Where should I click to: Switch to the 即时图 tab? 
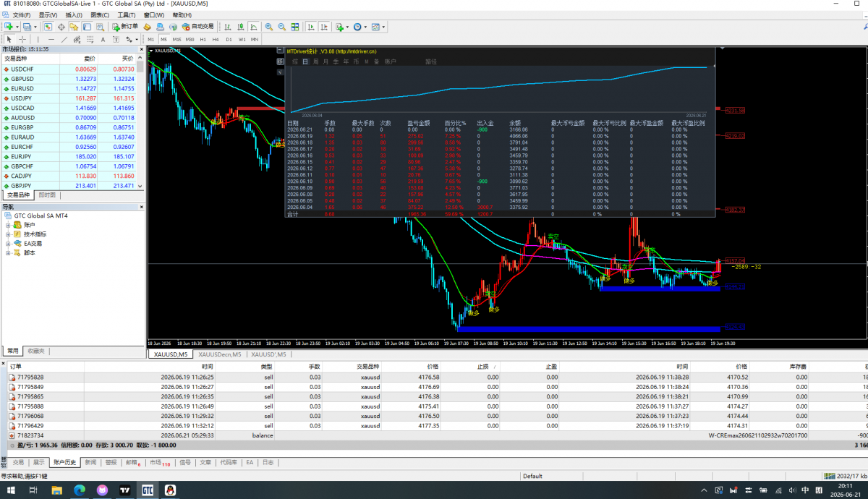(47, 195)
